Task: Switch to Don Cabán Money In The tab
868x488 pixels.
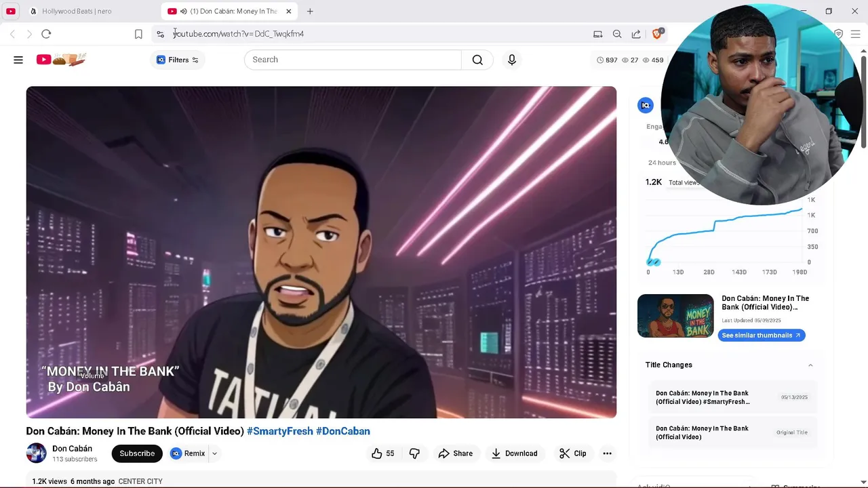Action: 229,11
